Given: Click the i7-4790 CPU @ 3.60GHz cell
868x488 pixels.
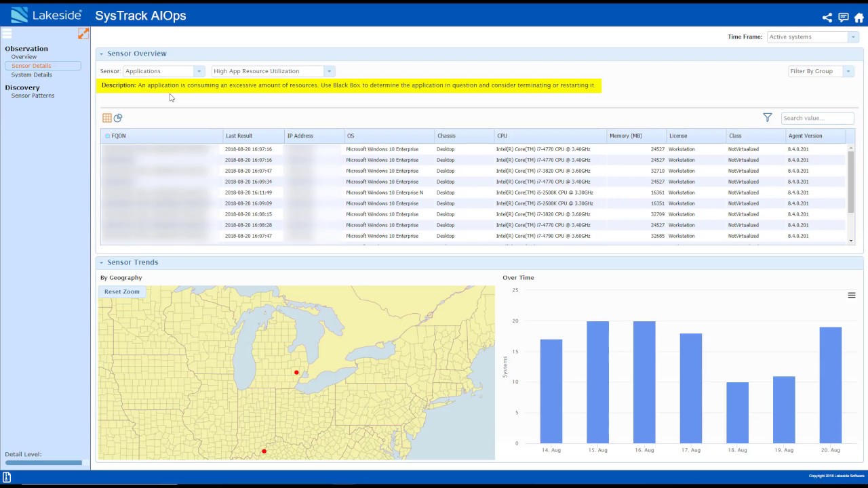Looking at the screenshot, I should 550,236.
